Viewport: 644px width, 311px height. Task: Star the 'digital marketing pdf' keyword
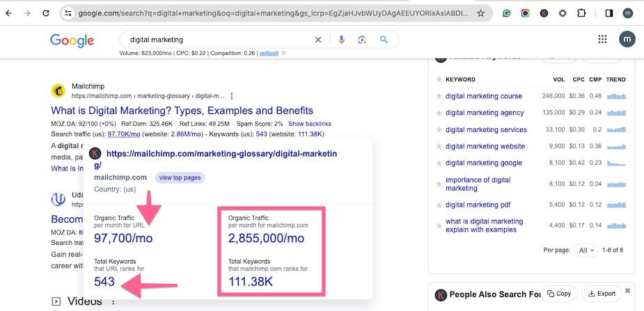click(439, 205)
